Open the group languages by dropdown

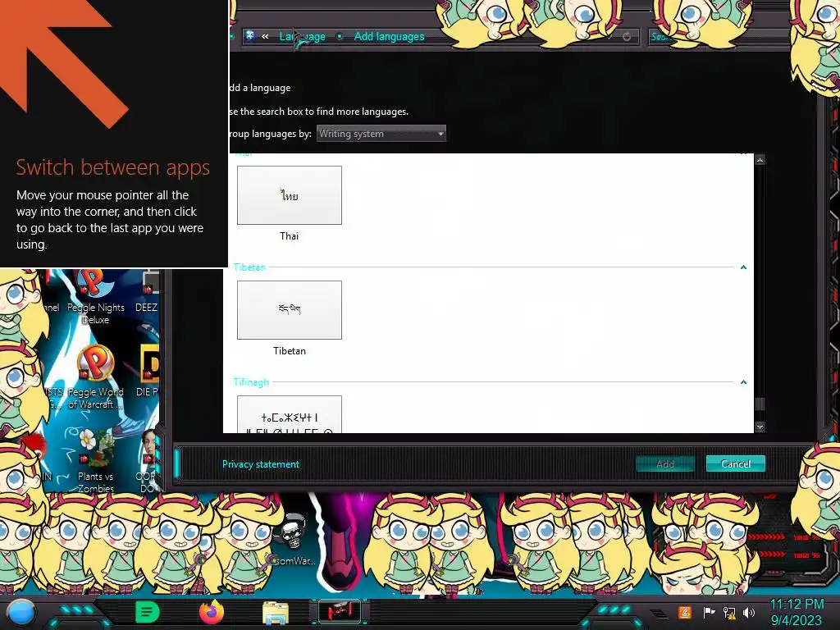(x=381, y=134)
